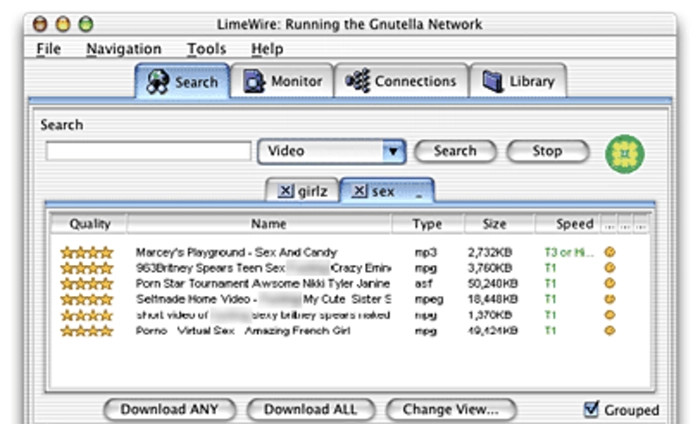This screenshot has height=424, width=700.
Task: Open the Tools menu
Action: point(207,49)
